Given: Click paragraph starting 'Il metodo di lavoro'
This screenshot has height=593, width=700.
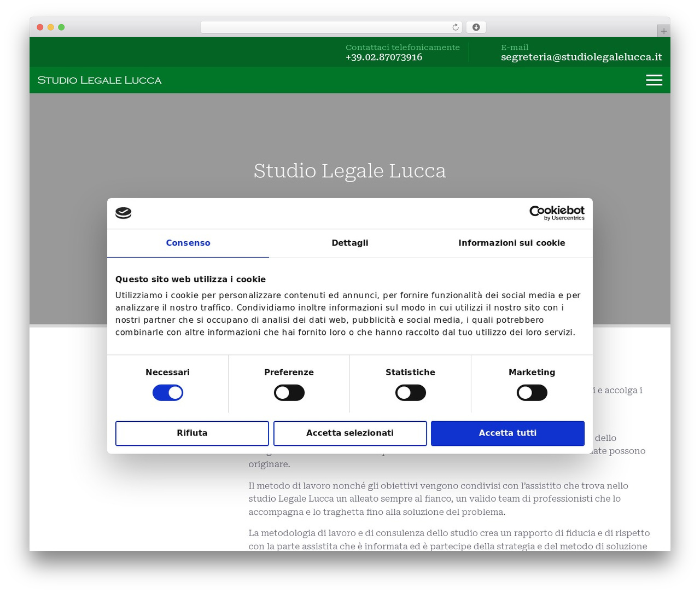Looking at the screenshot, I should coord(439,499).
